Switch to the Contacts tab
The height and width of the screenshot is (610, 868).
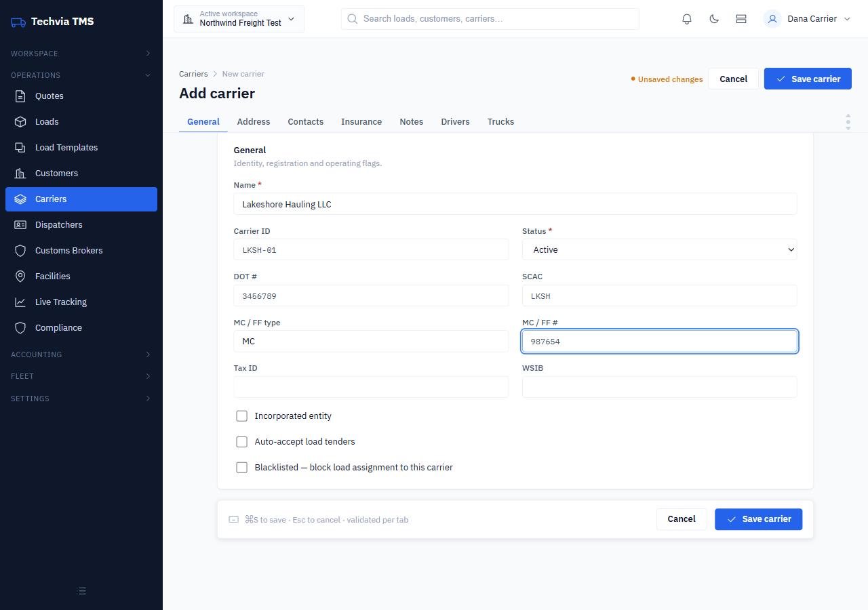pyautogui.click(x=306, y=122)
